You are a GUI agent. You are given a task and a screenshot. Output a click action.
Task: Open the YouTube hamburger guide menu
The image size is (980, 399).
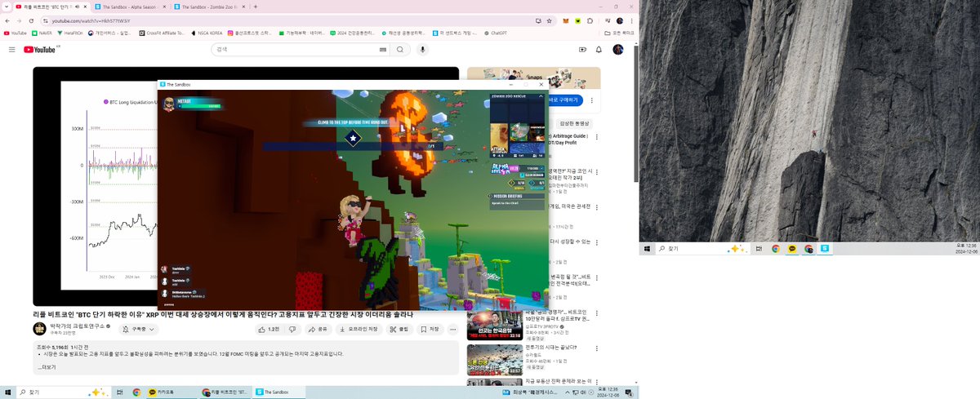11,50
